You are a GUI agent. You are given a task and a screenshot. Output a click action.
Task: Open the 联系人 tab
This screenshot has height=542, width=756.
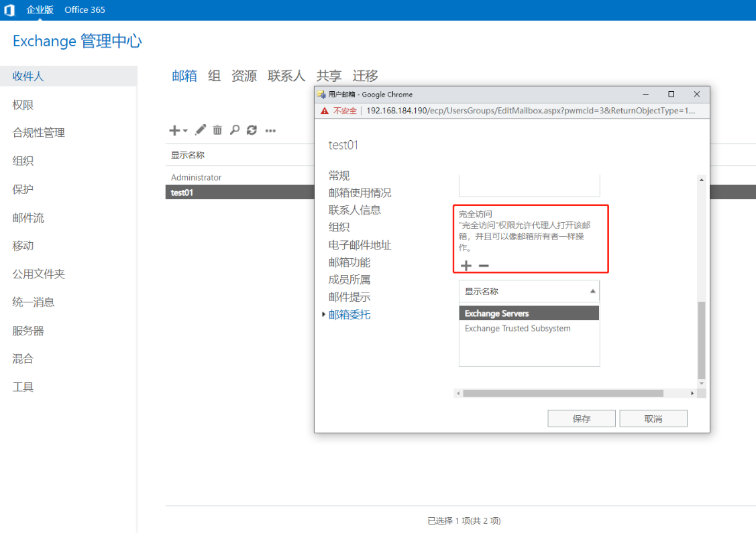(286, 76)
